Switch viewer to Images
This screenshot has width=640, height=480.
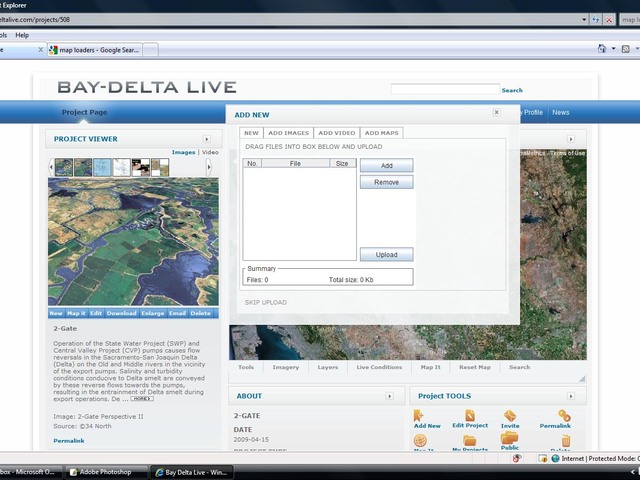tap(183, 152)
